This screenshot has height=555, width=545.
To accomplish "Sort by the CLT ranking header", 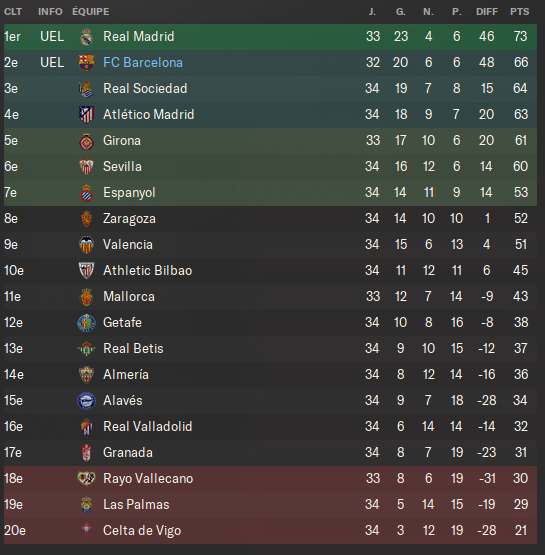I will [x=13, y=12].
